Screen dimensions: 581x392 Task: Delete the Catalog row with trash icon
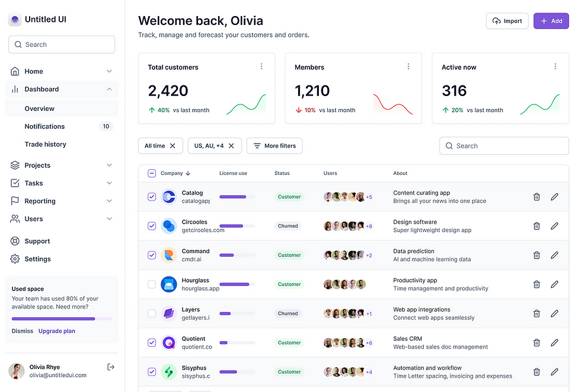(x=536, y=197)
